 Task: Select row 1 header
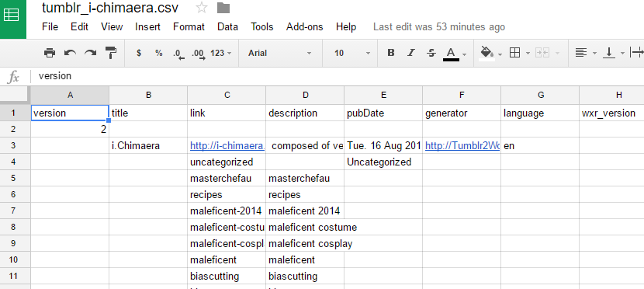[x=16, y=113]
